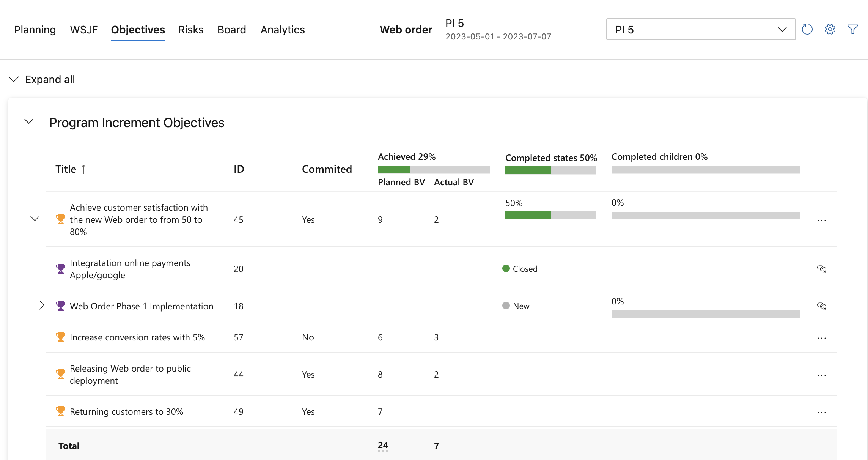This screenshot has width=868, height=460.
Task: Click the Achieved 29% progress bar
Action: tap(434, 169)
